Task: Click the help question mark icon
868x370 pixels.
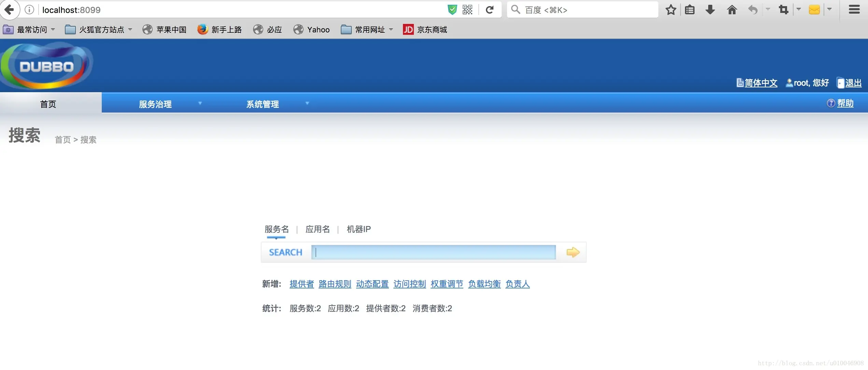Action: (x=831, y=103)
